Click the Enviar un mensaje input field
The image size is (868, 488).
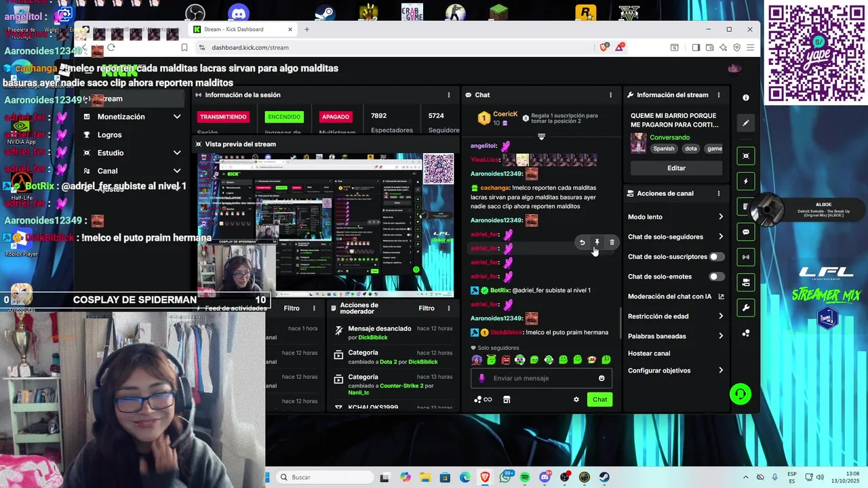point(542,378)
